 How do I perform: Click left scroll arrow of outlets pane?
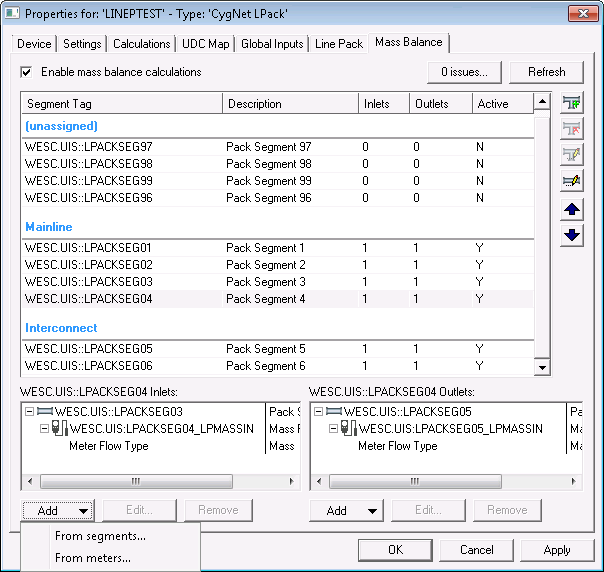(319, 481)
